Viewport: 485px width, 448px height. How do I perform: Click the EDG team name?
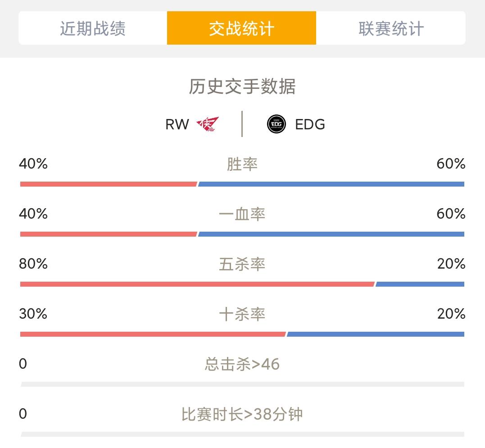pyautogui.click(x=310, y=124)
